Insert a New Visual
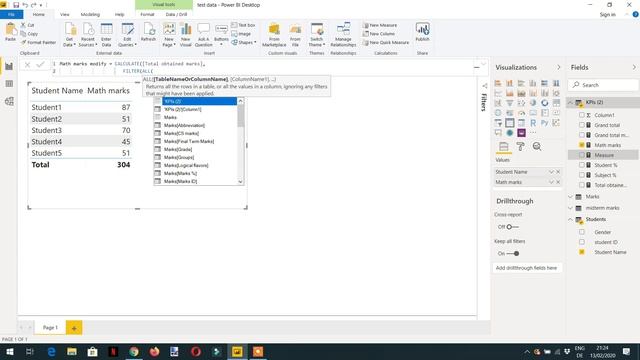Viewport: 640px width, 360px height. (x=186, y=34)
